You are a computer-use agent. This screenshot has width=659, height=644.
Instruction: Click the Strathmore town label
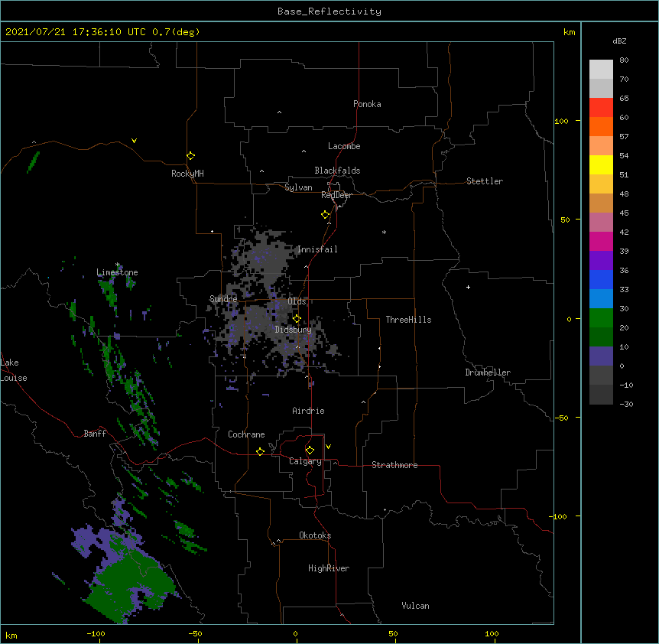394,465
